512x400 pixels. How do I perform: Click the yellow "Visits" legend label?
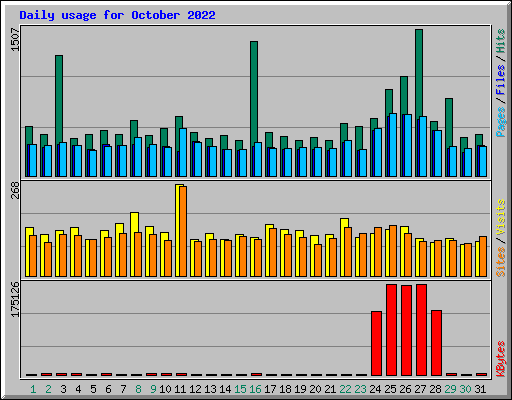click(x=500, y=218)
